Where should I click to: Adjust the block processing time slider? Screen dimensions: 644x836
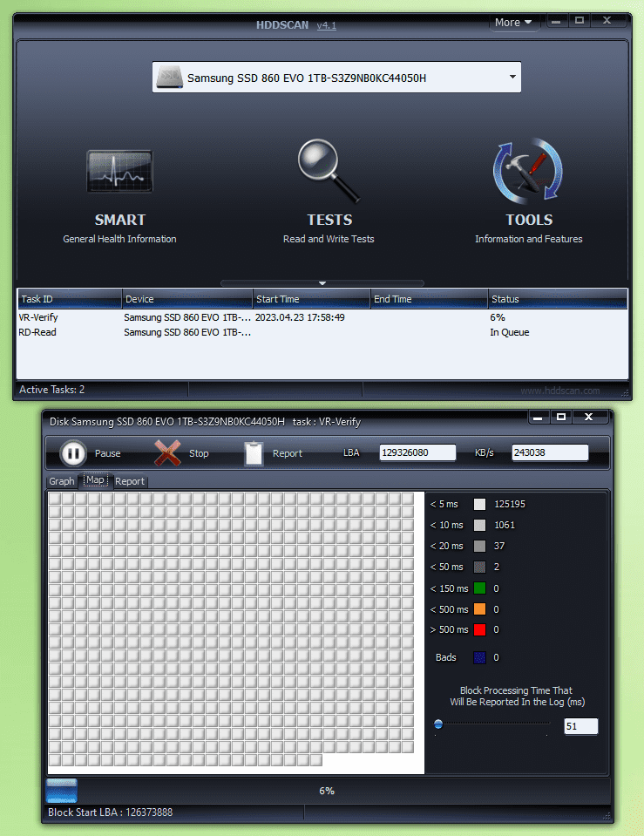tap(438, 724)
